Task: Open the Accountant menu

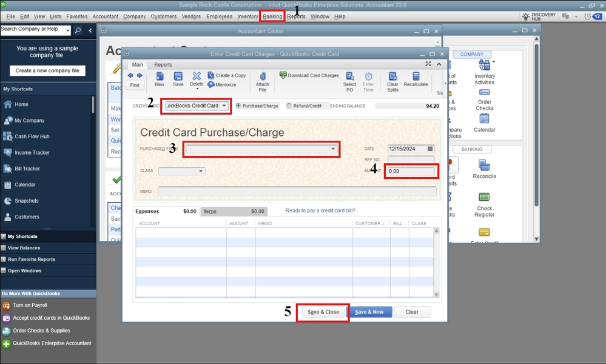Action: [105, 16]
